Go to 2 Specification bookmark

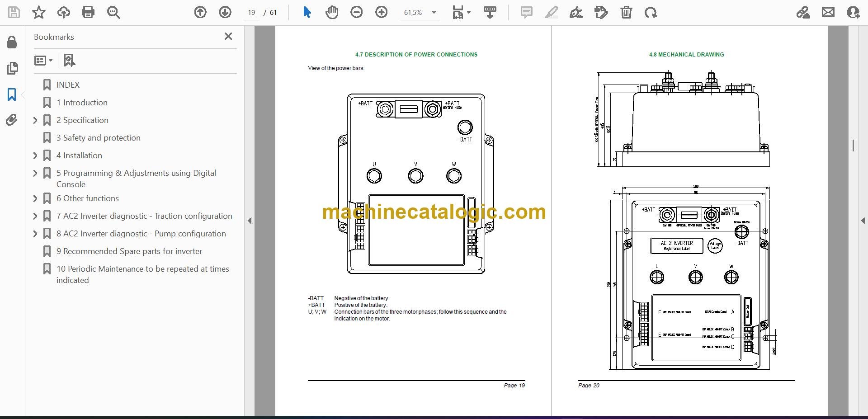82,120
